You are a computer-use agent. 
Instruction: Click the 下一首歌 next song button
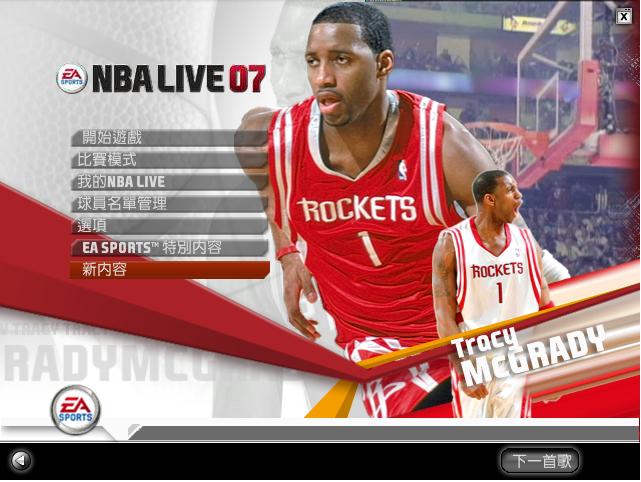540,461
